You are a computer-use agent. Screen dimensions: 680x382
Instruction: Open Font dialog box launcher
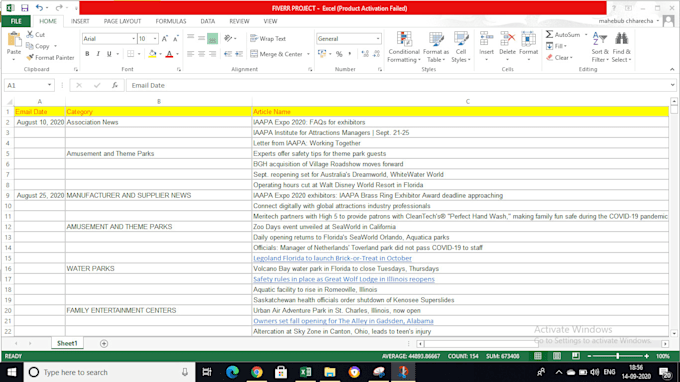pyautogui.click(x=179, y=69)
